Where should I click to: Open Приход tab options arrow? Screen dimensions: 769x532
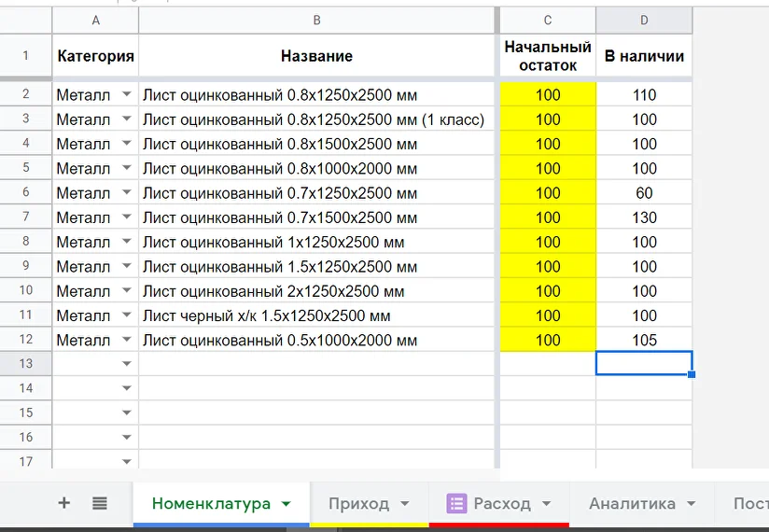point(405,504)
